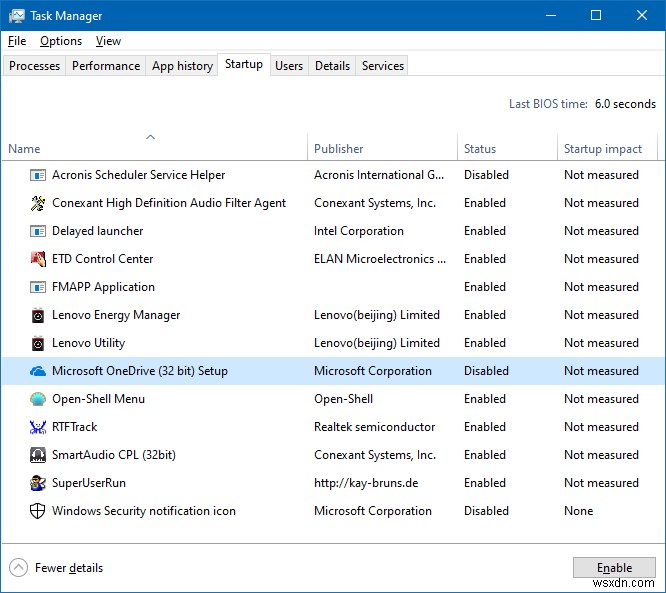The image size is (666, 593).
Task: Click publisher Acronis International G...
Action: click(x=379, y=175)
